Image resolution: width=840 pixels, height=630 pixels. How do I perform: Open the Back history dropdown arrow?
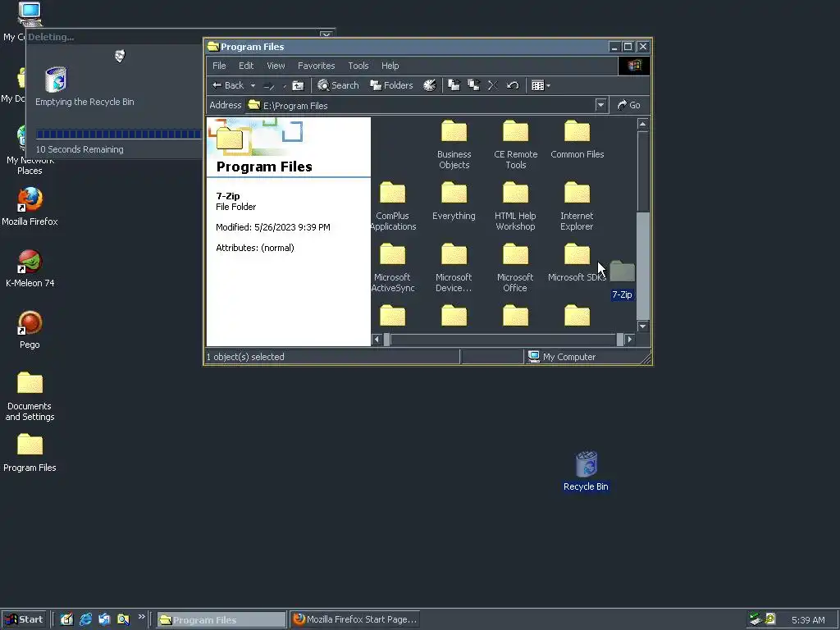(253, 85)
